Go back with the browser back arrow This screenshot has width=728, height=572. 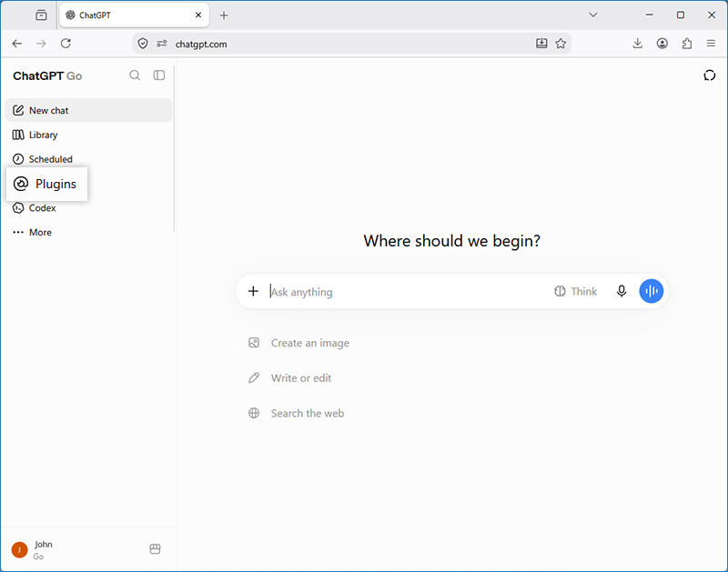pyautogui.click(x=17, y=44)
